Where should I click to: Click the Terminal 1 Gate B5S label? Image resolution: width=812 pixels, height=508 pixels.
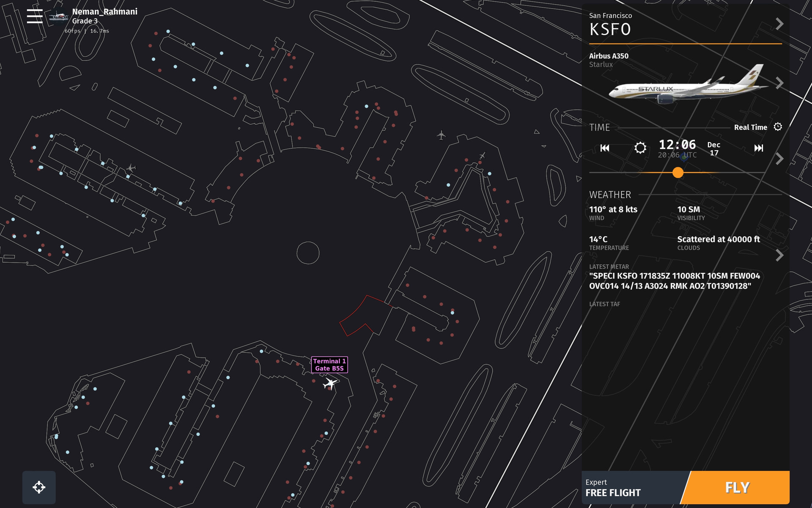[329, 365]
